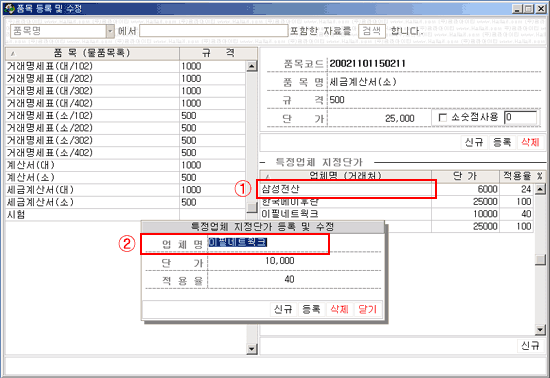550x378 pixels.
Task: Click dialog 신규 button
Action: 283,309
